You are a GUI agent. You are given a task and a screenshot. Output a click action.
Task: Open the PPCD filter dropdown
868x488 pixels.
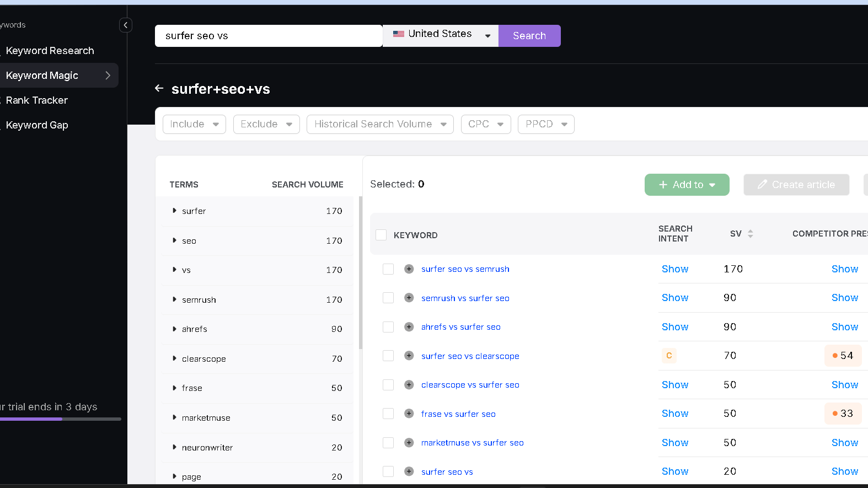pos(546,124)
